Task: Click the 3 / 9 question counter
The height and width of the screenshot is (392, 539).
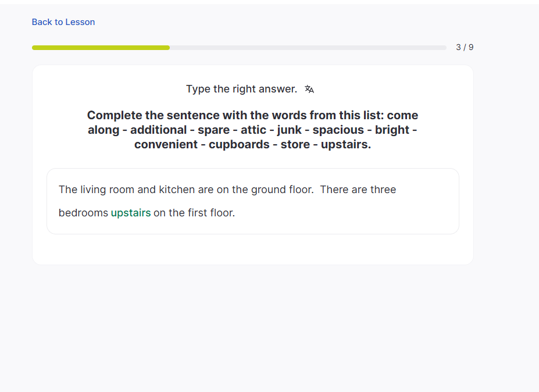Action: [x=465, y=47]
